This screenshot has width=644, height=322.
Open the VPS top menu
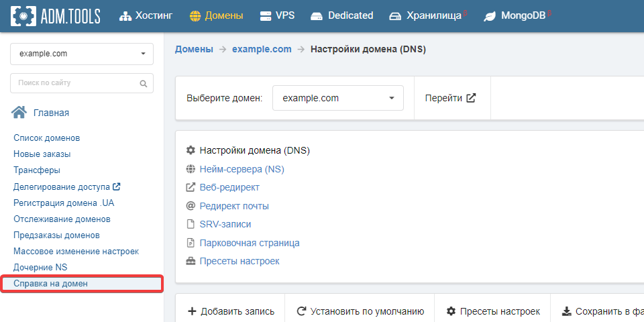click(x=276, y=15)
